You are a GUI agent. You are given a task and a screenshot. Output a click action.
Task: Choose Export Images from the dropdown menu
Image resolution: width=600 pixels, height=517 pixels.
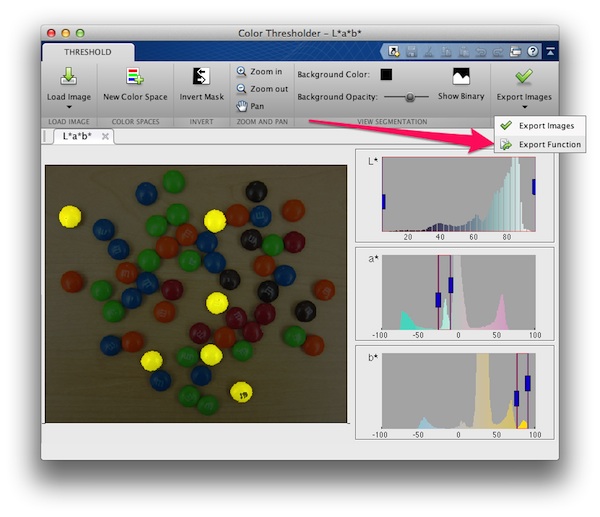546,125
